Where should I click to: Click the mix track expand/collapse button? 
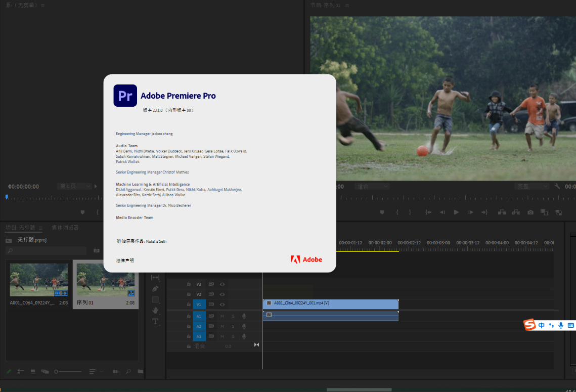[x=256, y=345]
